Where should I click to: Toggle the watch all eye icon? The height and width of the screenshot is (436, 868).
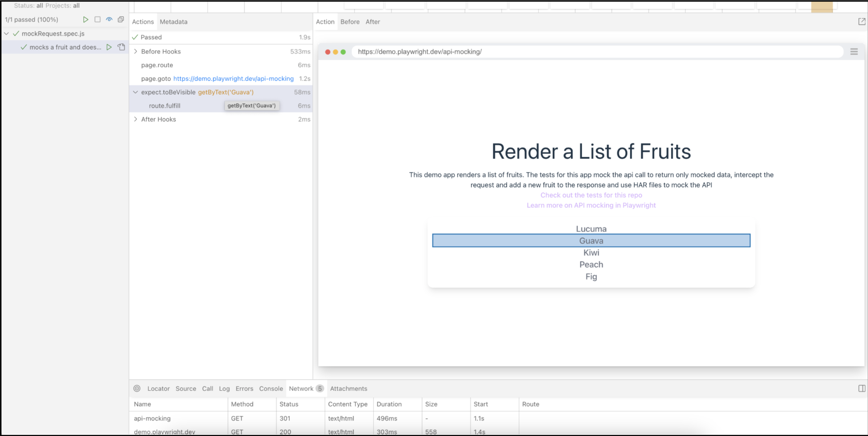(x=109, y=19)
